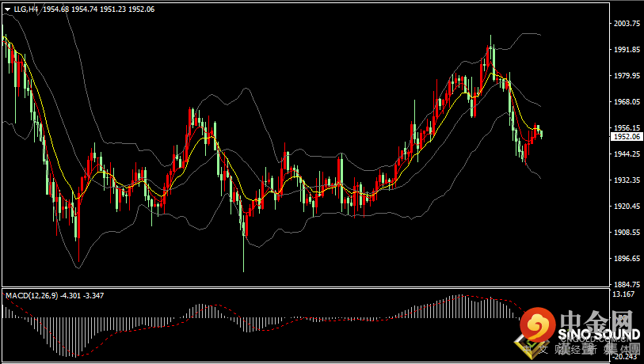Click the 1968.05 price axis label
This screenshot has width=644, height=364.
pos(627,102)
